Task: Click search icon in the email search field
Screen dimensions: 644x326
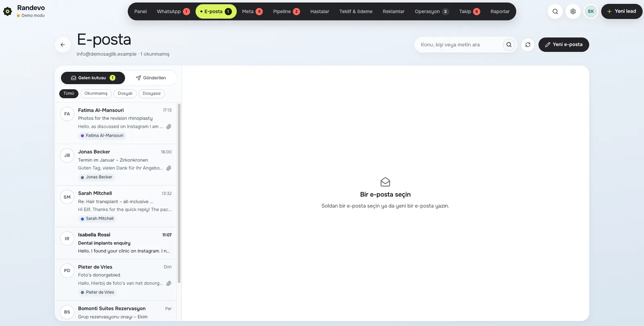Action: (x=509, y=45)
